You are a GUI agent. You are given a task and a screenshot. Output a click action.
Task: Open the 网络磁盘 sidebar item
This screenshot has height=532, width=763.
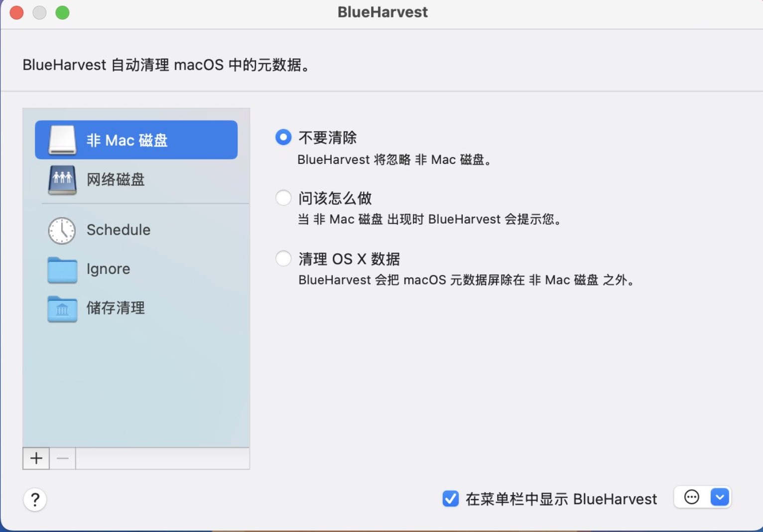coord(136,180)
